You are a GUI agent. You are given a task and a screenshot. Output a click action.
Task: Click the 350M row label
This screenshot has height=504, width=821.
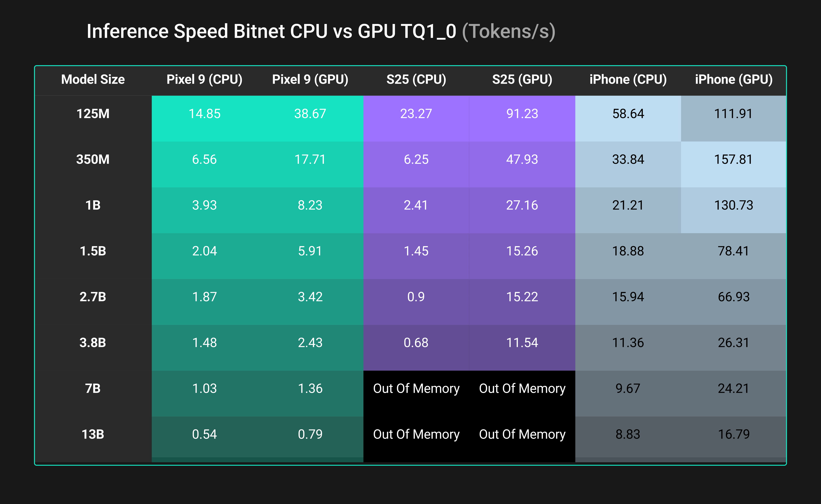pyautogui.click(x=93, y=160)
